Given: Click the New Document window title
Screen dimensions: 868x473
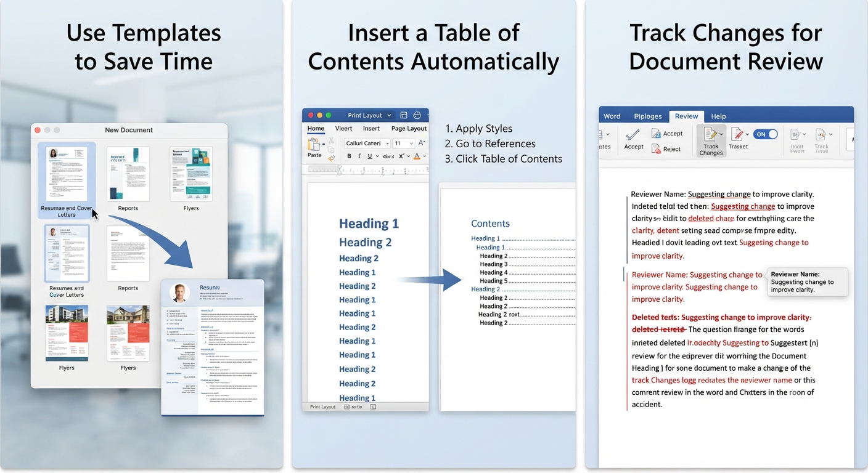Looking at the screenshot, I should [129, 130].
